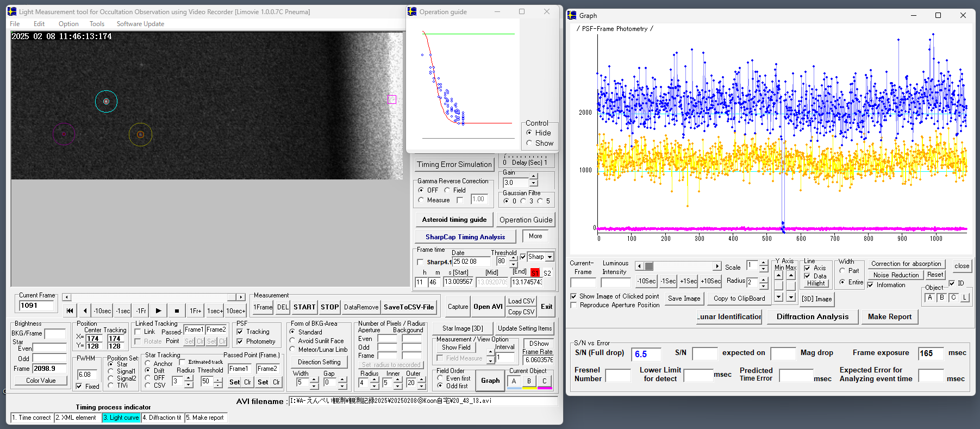Screen dimensions: 980x429
Task: Toggle PSF Photometry checkbox
Action: coord(240,341)
